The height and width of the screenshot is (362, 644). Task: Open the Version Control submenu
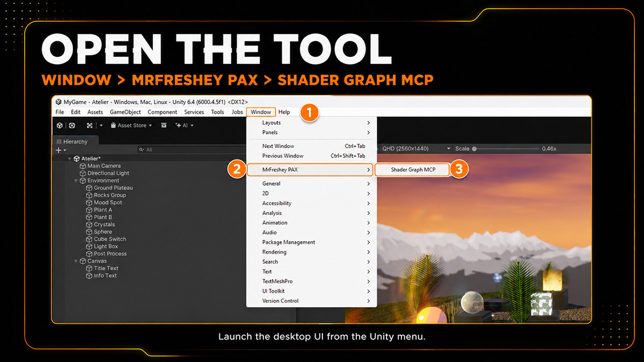[x=311, y=301]
